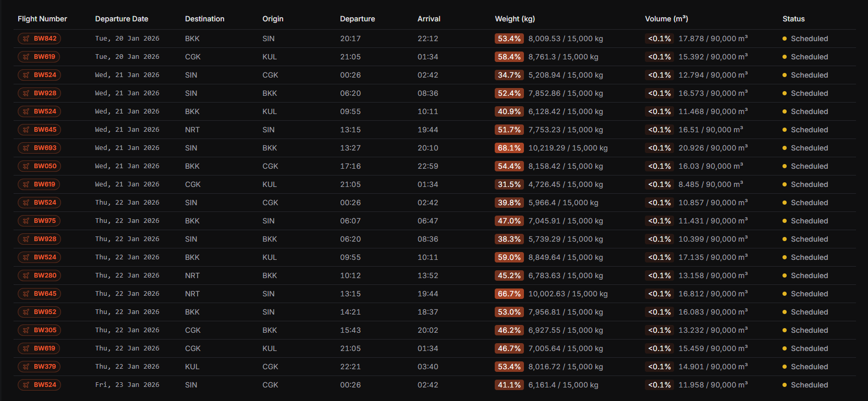Select weight text '10,002.63 / 15,000 kg'
Screen dimensions: 868x401
coord(568,294)
